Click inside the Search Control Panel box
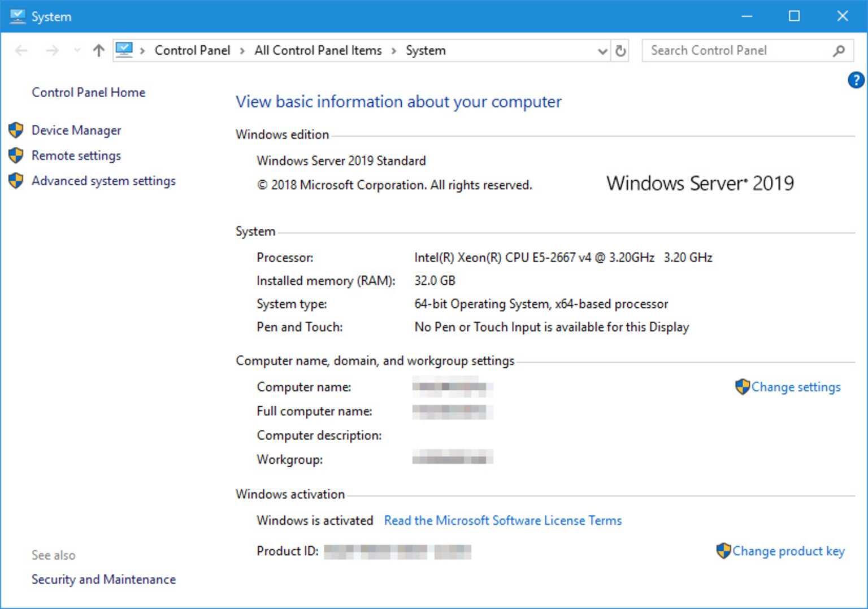Viewport: 868px width, 609px height. click(x=729, y=50)
